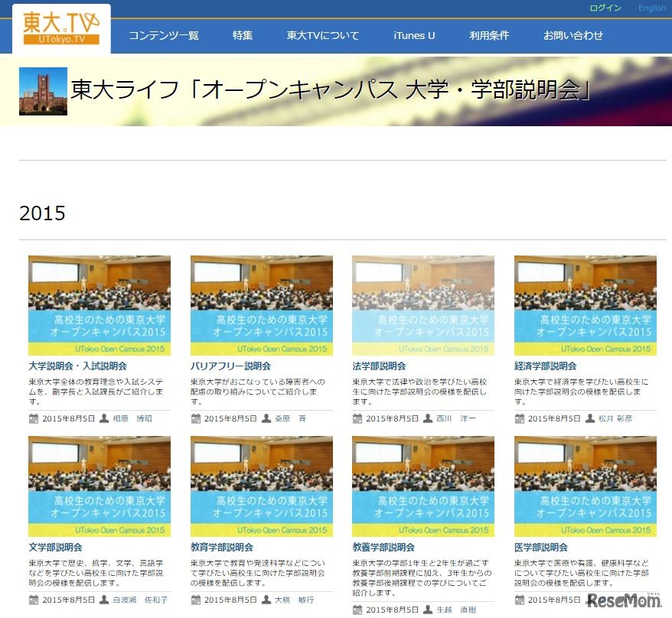Click calendar icon under 医学部説明会
672x618 pixels.
point(519,600)
